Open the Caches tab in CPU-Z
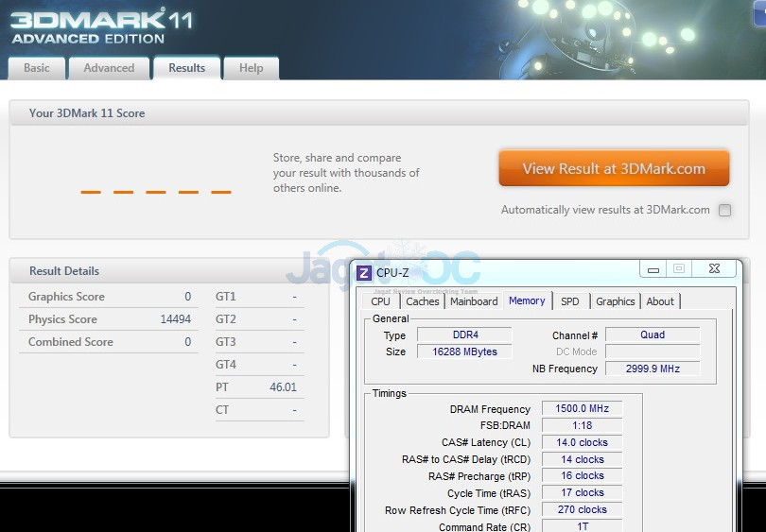The width and height of the screenshot is (766, 532). [x=423, y=301]
